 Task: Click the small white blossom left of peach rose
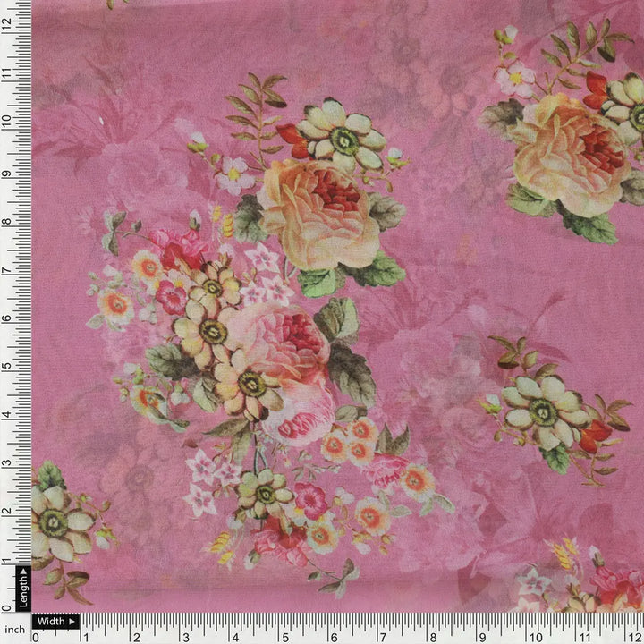tap(234, 176)
